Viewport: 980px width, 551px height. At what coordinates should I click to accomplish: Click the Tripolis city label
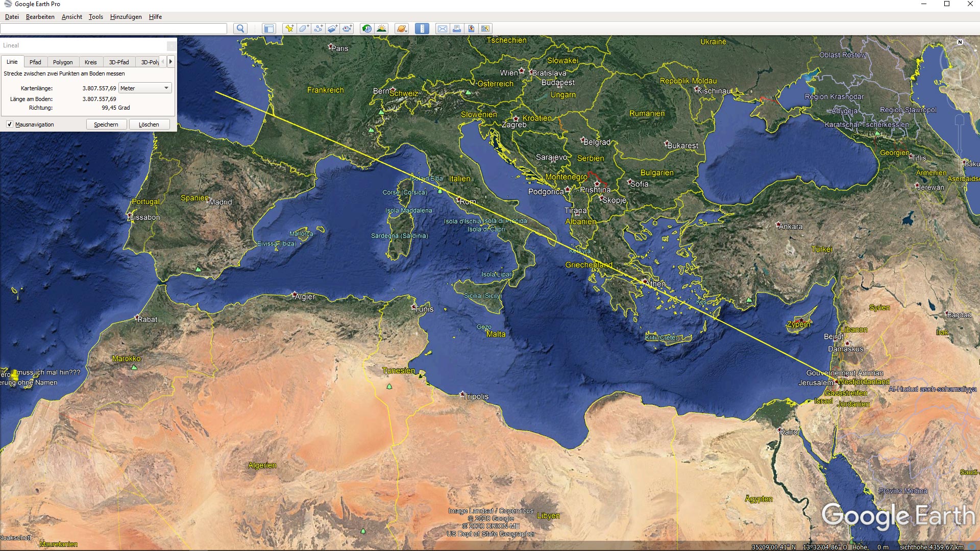(477, 397)
